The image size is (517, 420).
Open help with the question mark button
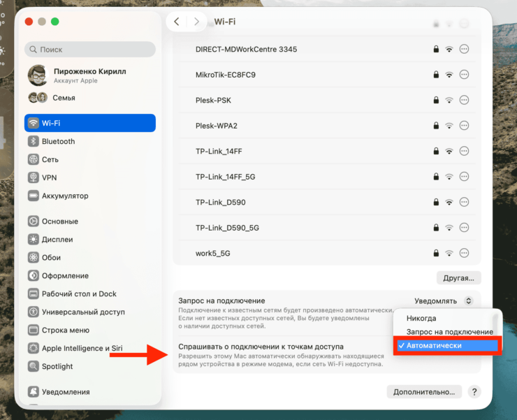(x=474, y=392)
